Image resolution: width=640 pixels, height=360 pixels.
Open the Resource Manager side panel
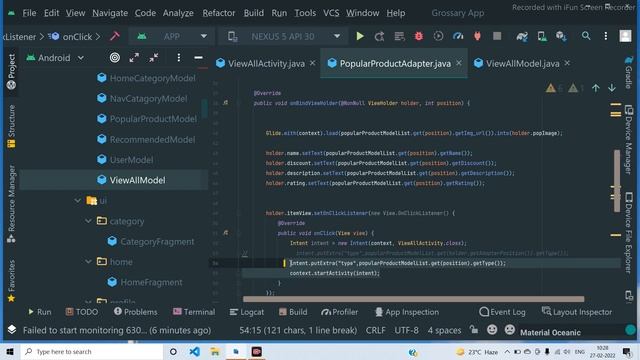(x=11, y=203)
